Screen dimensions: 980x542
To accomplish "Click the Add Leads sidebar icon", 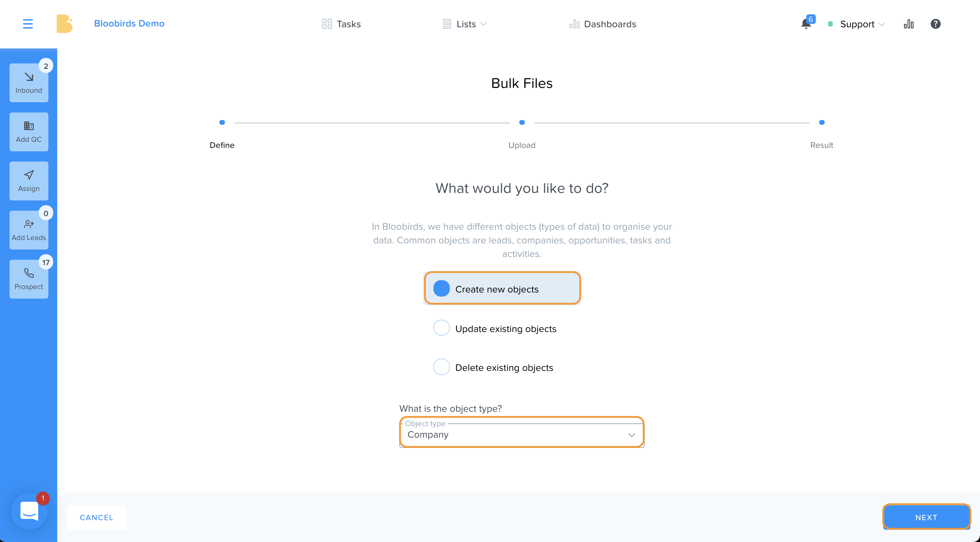I will point(29,230).
